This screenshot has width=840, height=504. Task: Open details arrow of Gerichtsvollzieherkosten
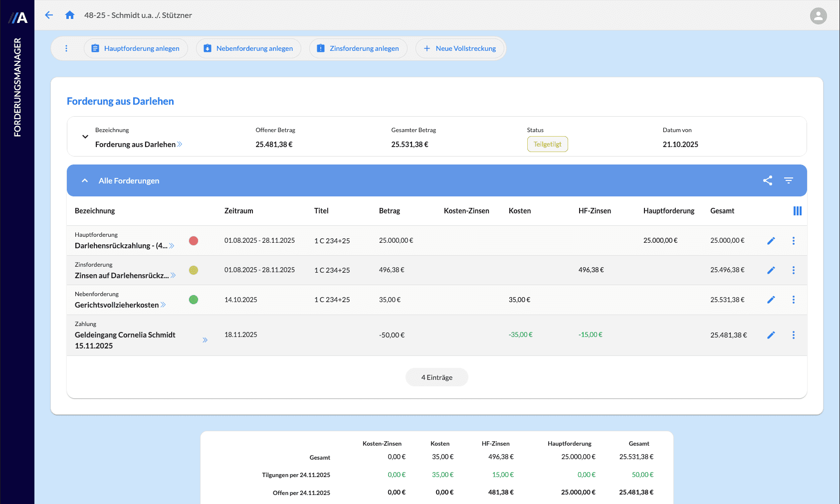[x=163, y=305]
